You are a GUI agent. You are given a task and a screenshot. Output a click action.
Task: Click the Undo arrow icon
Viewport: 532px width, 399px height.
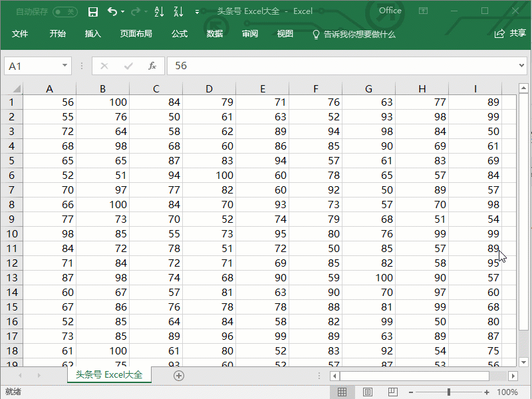(112, 11)
